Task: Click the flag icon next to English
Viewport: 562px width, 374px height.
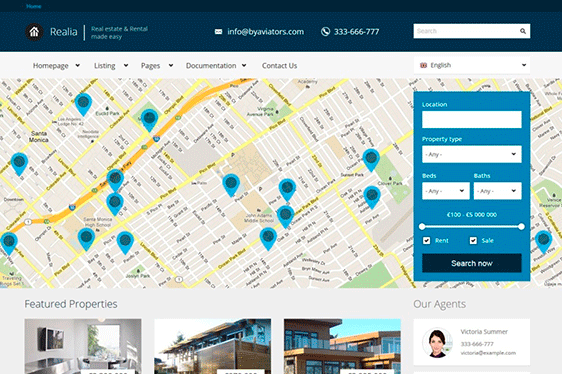Action: (x=423, y=65)
